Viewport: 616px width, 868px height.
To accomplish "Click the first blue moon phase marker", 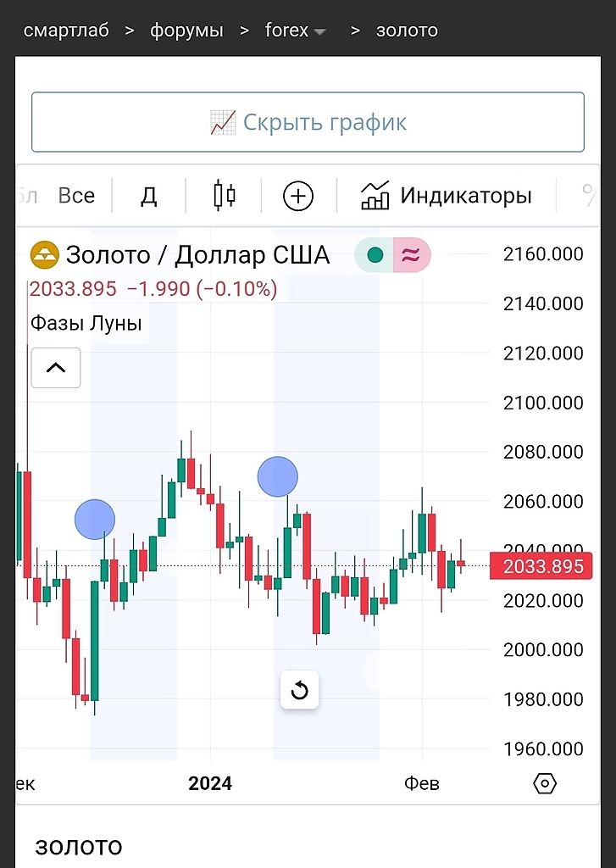I will tap(95, 519).
